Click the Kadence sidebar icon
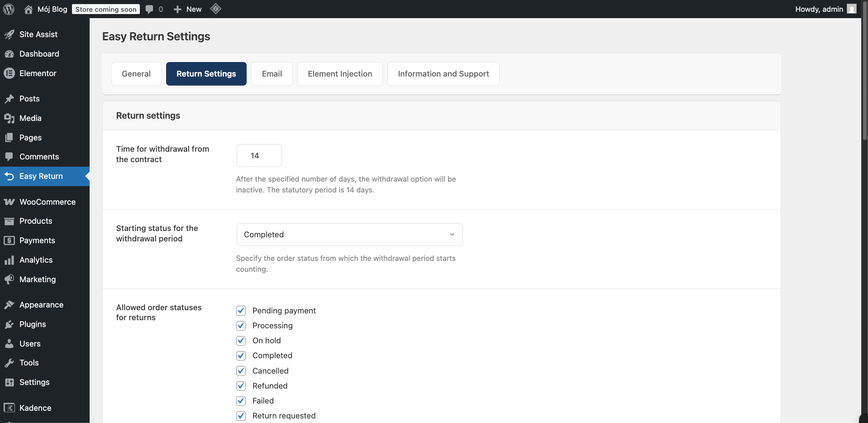 click(x=9, y=408)
